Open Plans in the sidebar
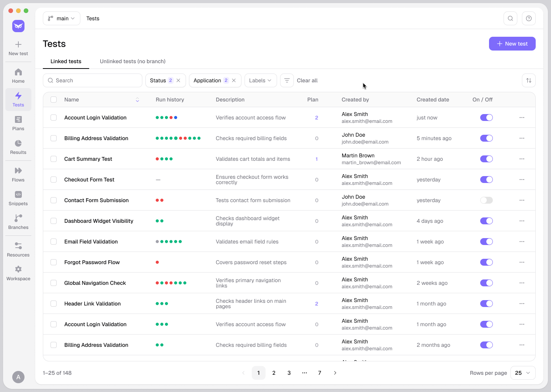Image resolution: width=551 pixels, height=392 pixels. (x=18, y=123)
